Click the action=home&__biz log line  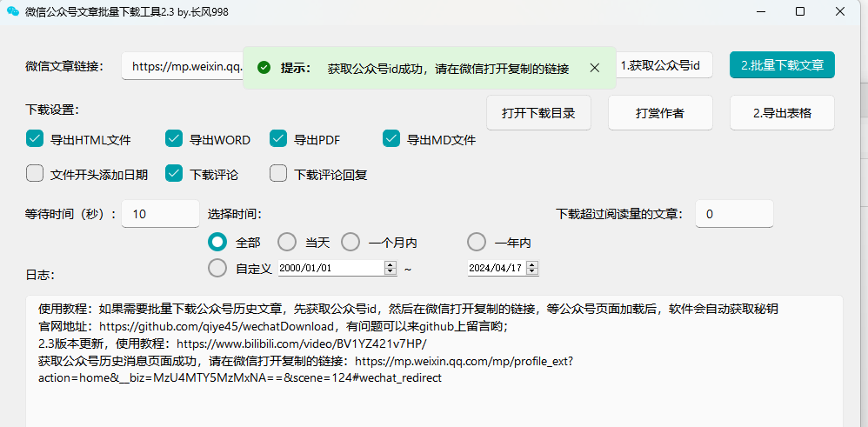[x=240, y=378]
